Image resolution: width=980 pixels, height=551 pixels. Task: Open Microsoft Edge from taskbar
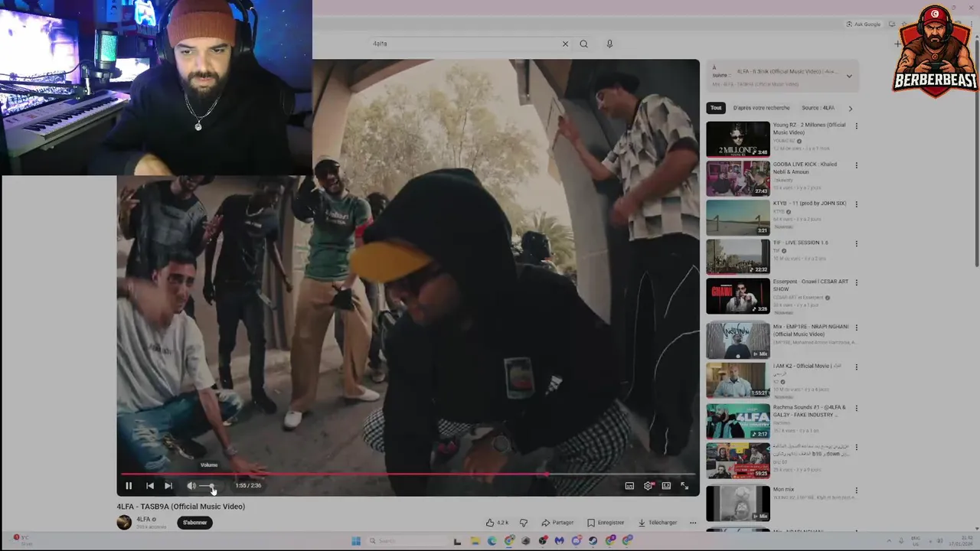(x=492, y=541)
